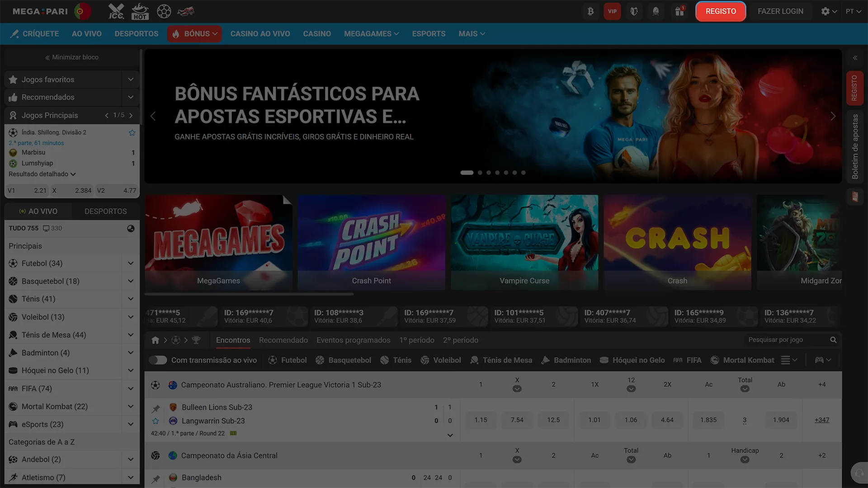Filter matches by Ténis de Mesa
Screen dimensions: 868x488
point(501,360)
